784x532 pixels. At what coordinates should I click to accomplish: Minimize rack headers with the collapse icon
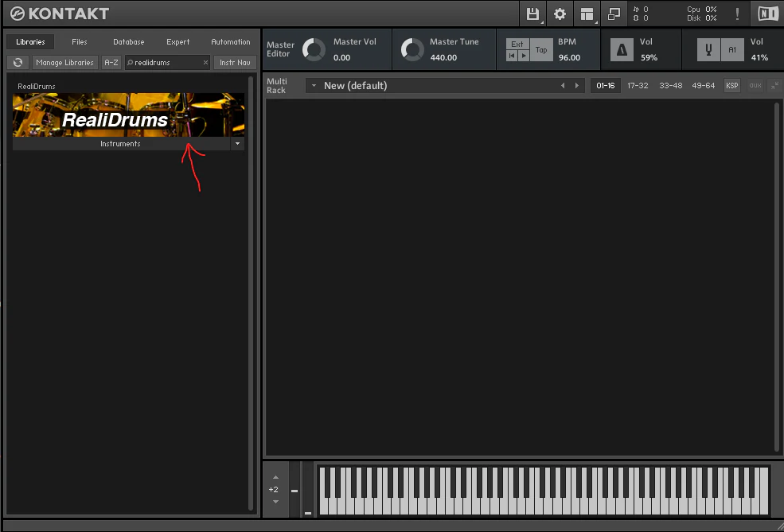click(x=774, y=85)
